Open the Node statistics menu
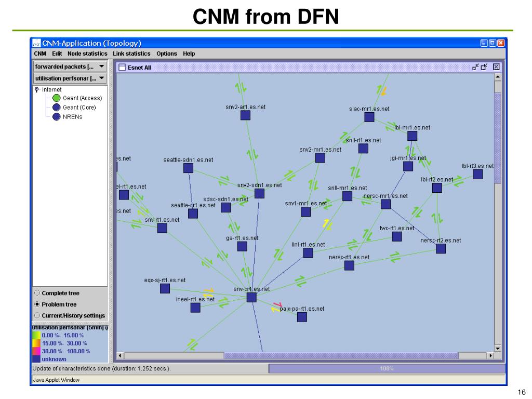Viewport: 532px width, 399px height. tap(87, 54)
